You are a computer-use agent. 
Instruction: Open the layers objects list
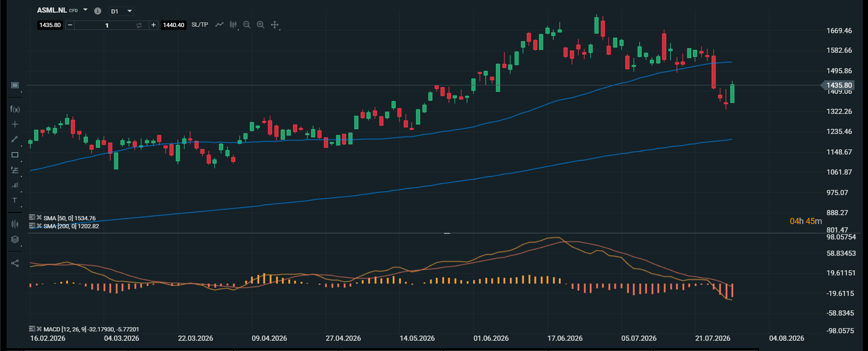pos(15,239)
